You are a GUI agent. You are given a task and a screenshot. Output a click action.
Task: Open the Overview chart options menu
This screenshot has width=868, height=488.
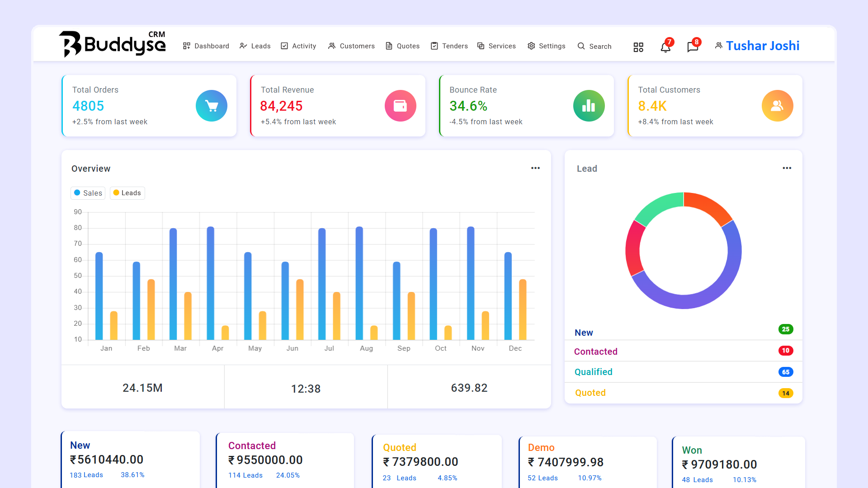pos(535,168)
